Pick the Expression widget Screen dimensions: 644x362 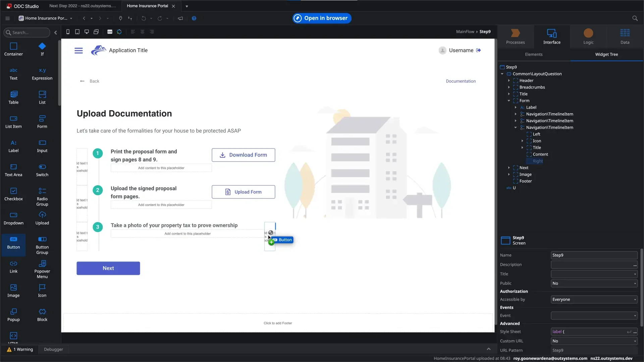coord(42,73)
